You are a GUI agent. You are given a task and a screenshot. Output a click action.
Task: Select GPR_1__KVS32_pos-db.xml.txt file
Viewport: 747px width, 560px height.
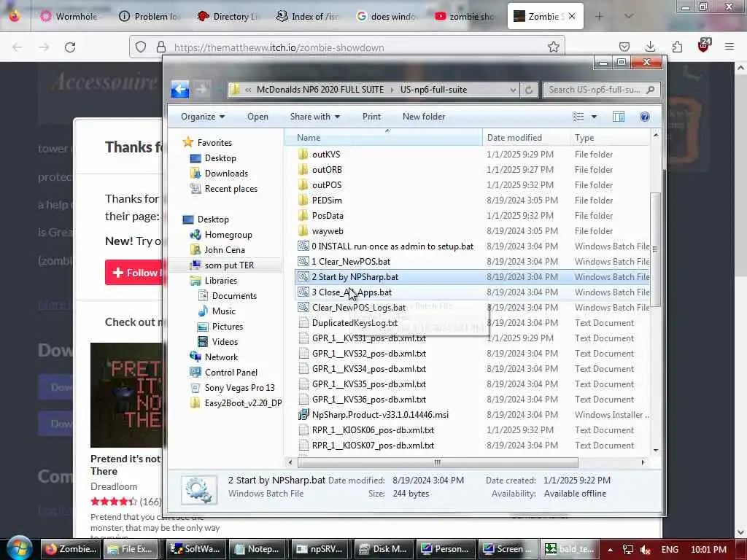click(368, 354)
